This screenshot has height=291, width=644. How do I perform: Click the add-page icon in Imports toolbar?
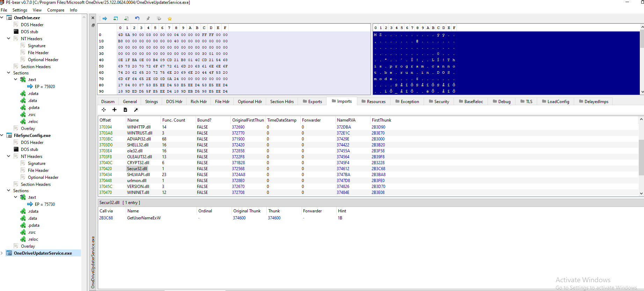coord(125,110)
